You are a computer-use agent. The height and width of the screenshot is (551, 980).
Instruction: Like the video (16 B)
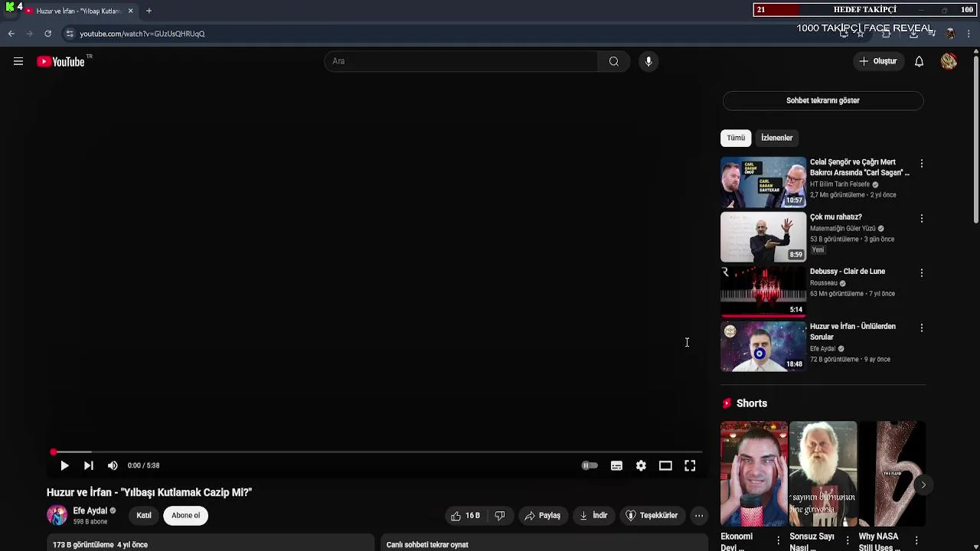[465, 516]
